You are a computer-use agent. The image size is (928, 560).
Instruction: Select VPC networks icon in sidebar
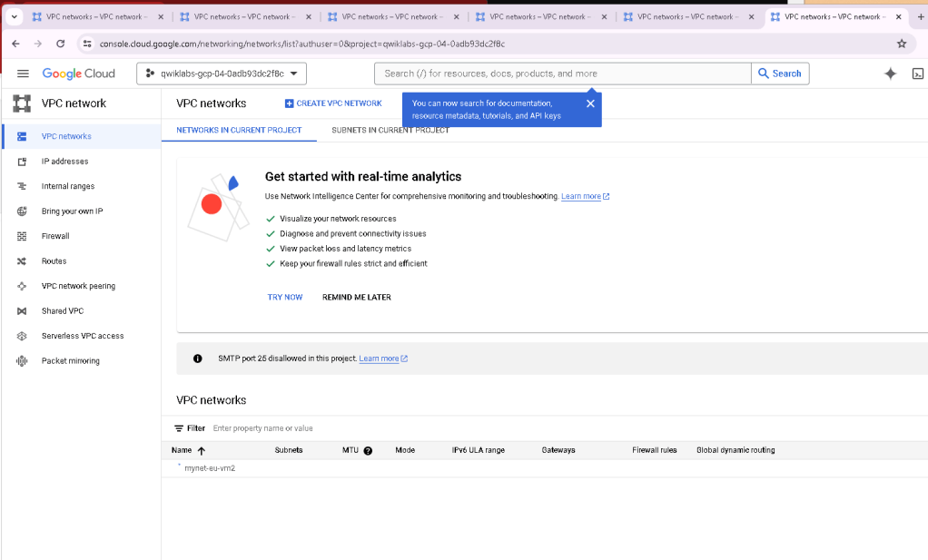point(22,137)
